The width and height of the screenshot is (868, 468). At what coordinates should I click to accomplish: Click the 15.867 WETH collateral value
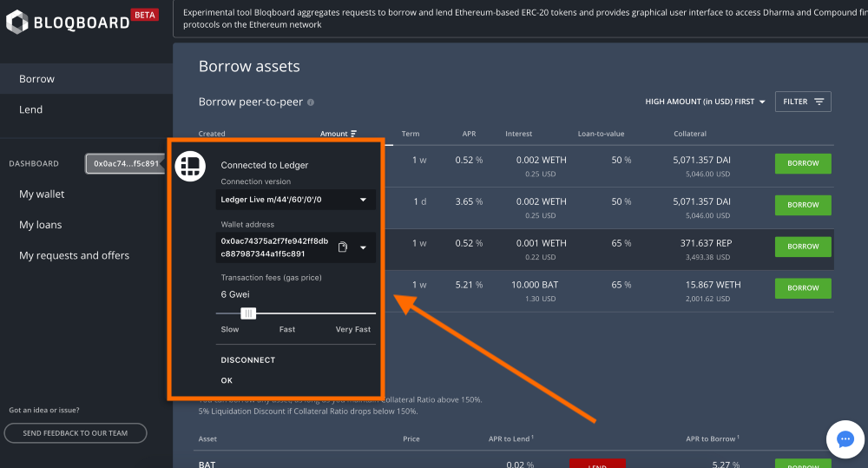click(713, 285)
